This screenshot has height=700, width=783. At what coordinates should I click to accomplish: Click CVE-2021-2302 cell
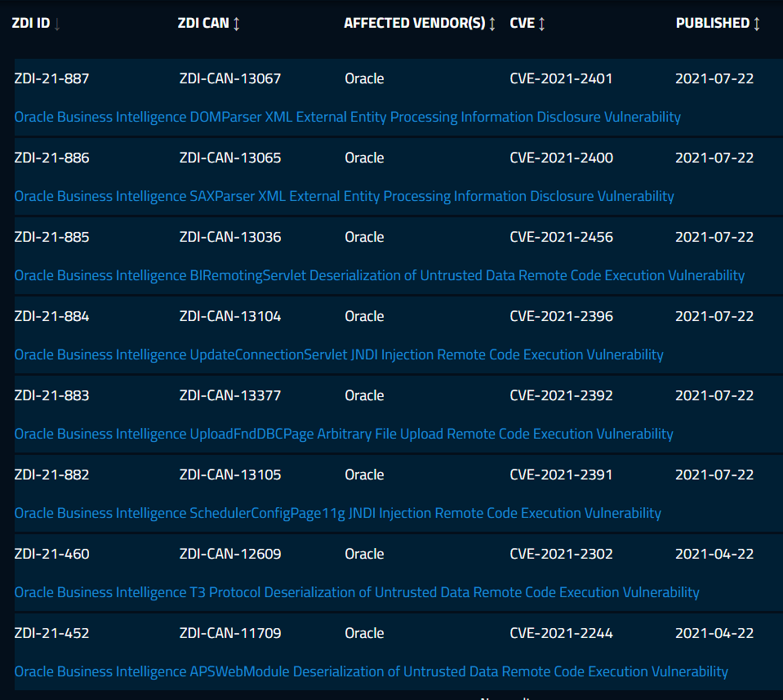[x=561, y=554]
